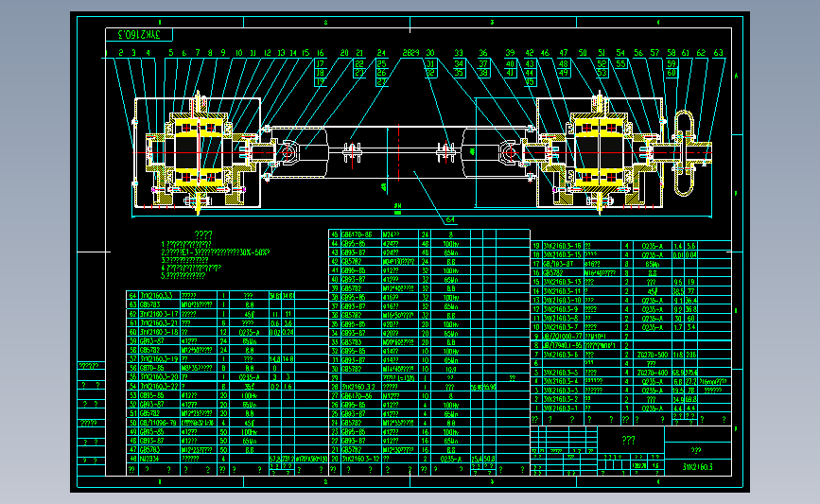Click the title block drawing number 3YK2160.3
820x504 pixels.
pos(698,467)
